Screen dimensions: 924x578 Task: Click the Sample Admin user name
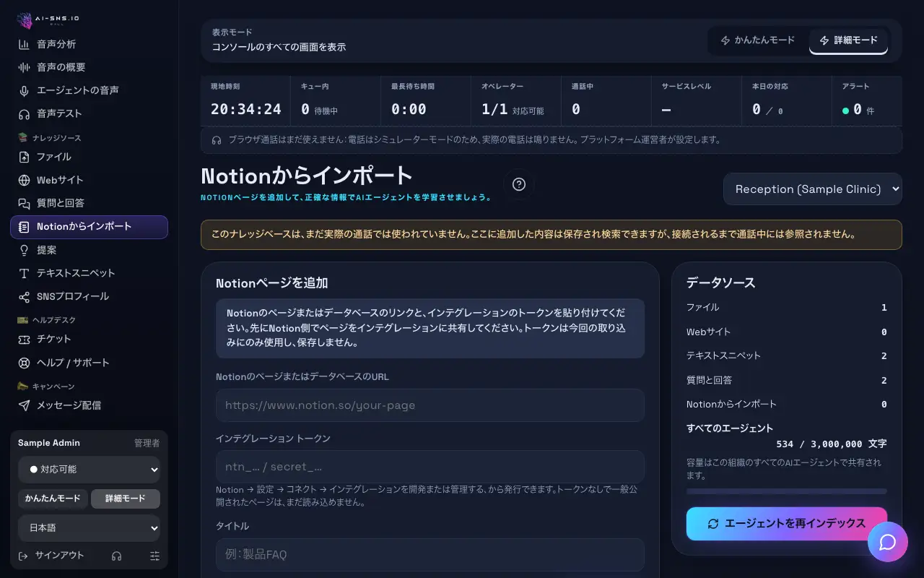49,443
